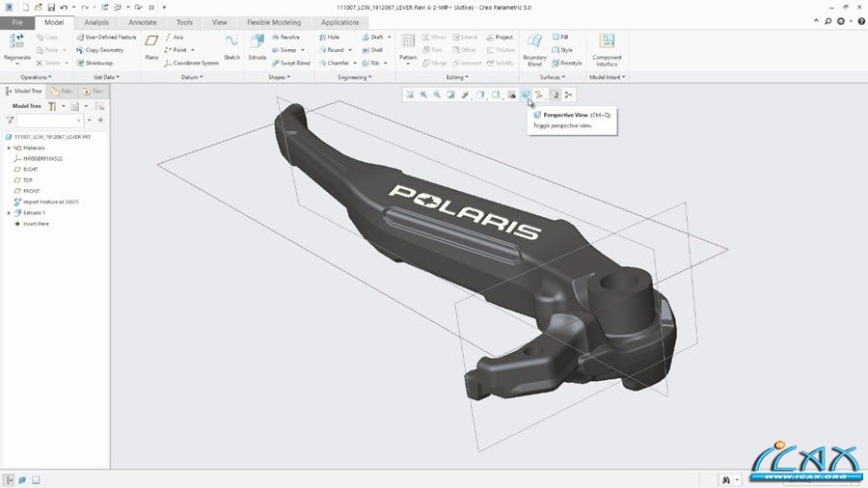Start the Sketch tool
Image resolution: width=868 pixels, height=488 pixels.
[231, 46]
